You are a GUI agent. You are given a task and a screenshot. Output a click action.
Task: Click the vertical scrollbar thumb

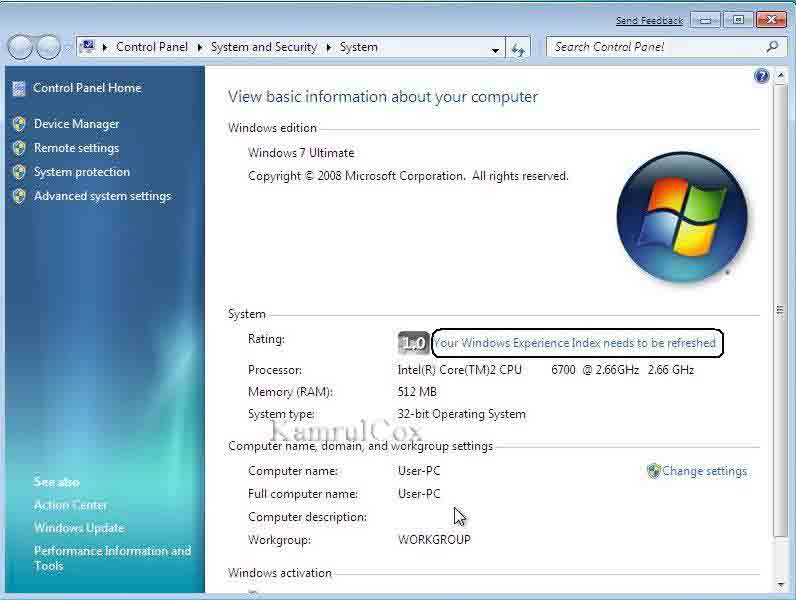781,311
